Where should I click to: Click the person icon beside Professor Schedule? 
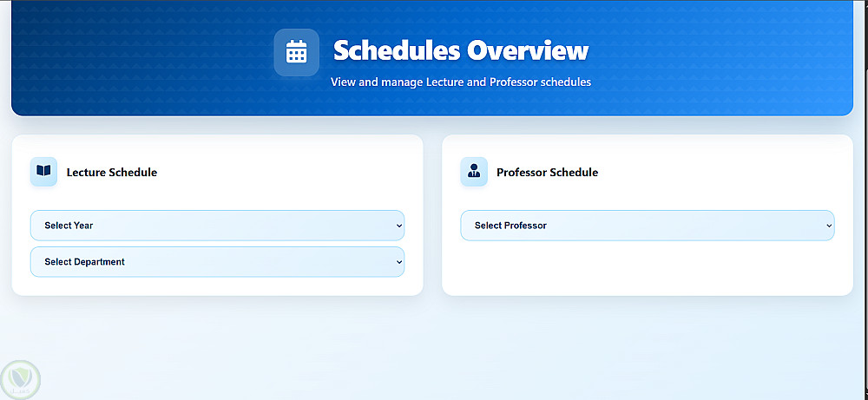point(474,171)
